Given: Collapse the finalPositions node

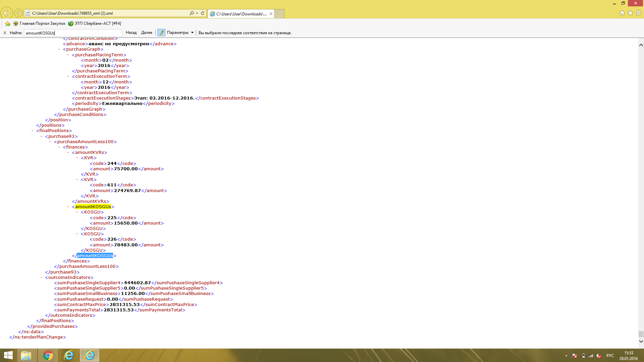Looking at the screenshot, I should click(32, 131).
